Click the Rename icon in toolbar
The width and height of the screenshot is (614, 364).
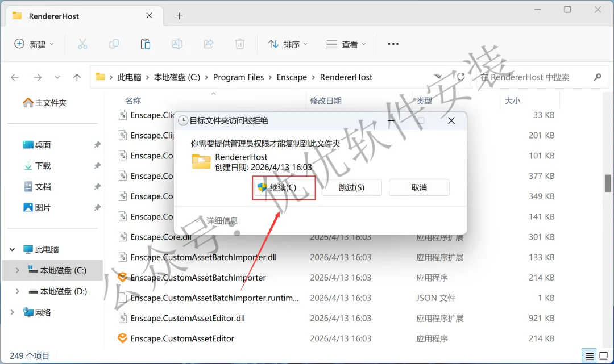click(x=177, y=44)
